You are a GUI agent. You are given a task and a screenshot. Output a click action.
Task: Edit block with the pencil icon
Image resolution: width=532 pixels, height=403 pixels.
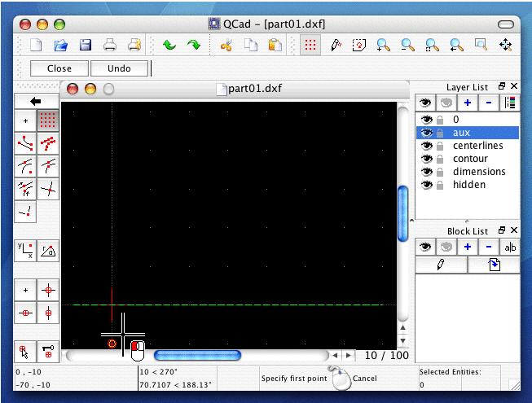pos(441,265)
